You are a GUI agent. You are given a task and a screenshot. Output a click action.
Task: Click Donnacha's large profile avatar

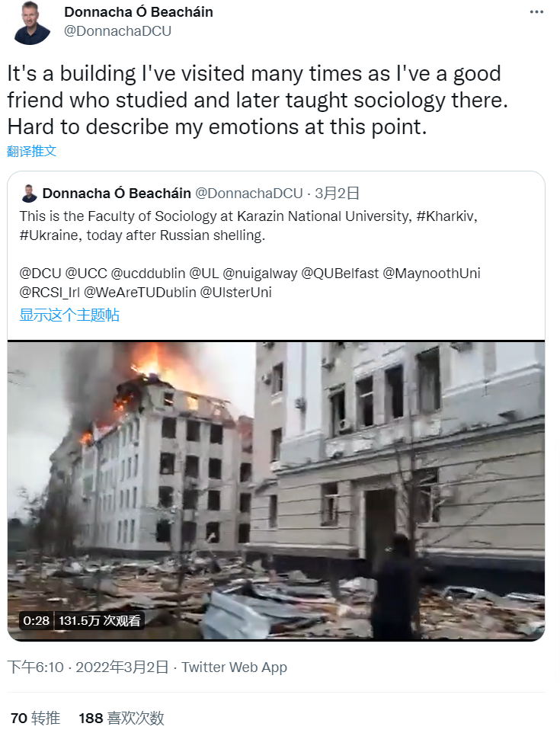pyautogui.click(x=30, y=23)
